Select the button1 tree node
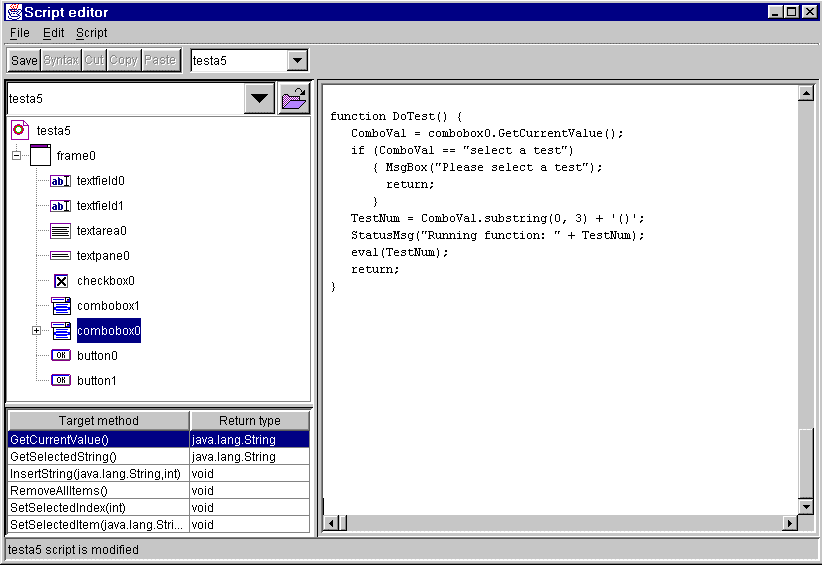This screenshot has width=822, height=565. [96, 380]
